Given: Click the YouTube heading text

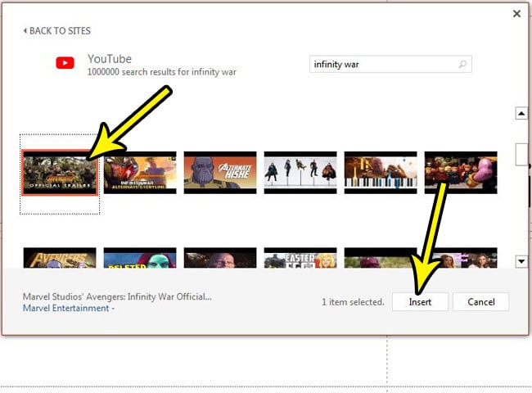Looking at the screenshot, I should coord(110,59).
